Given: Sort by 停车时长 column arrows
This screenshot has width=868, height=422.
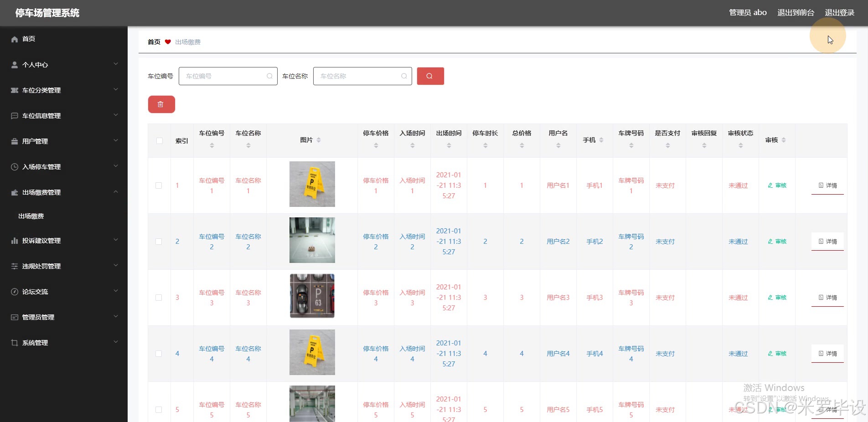Looking at the screenshot, I should click(485, 145).
